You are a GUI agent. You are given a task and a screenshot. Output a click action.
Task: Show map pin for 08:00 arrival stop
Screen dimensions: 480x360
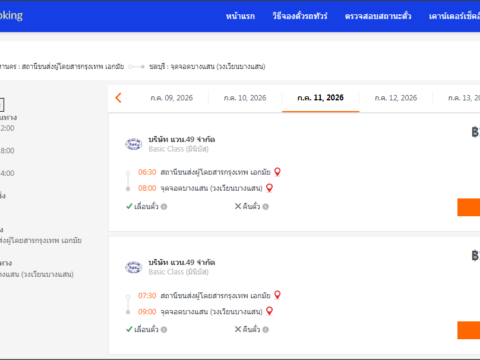pyautogui.click(x=270, y=188)
